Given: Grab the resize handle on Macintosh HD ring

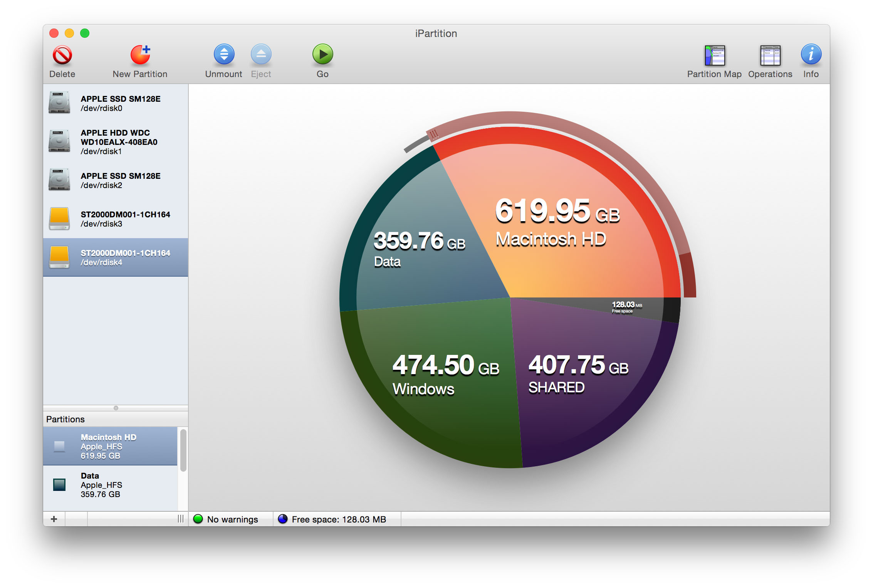Looking at the screenshot, I should (434, 134).
